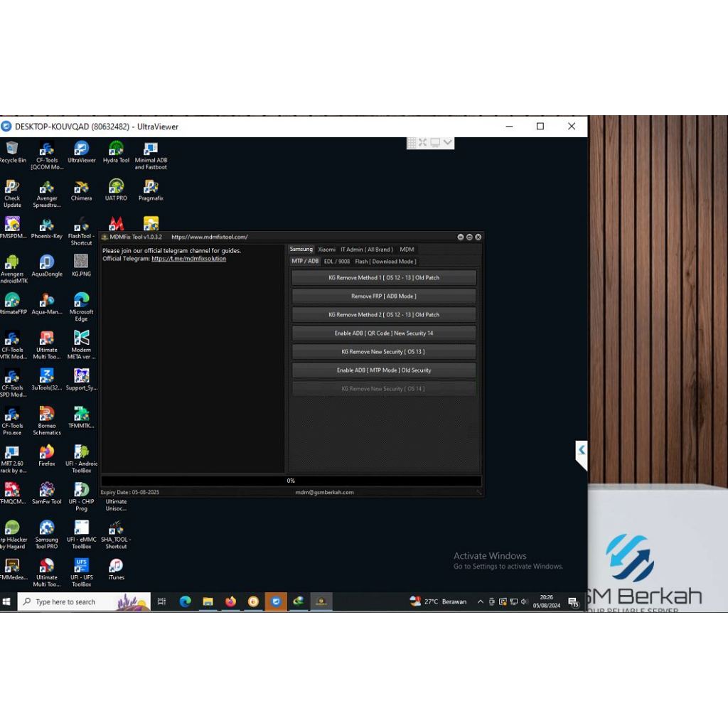Image resolution: width=728 pixels, height=728 pixels.
Task: Select the MDM tab
Action: click(x=407, y=250)
